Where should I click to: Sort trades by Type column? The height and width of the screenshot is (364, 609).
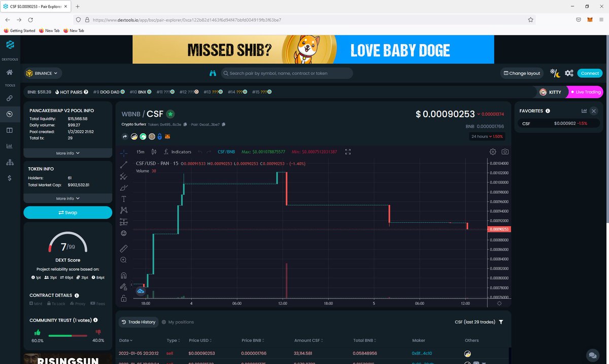click(173, 340)
